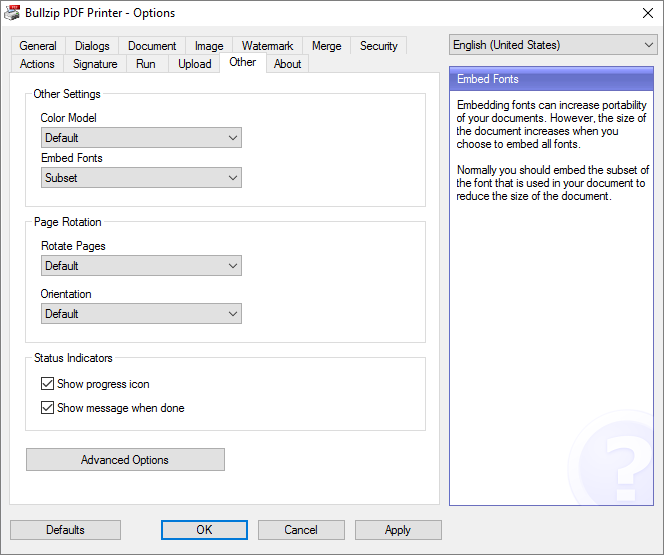This screenshot has width=664, height=555.
Task: Switch to the Signature tab
Action: (95, 64)
